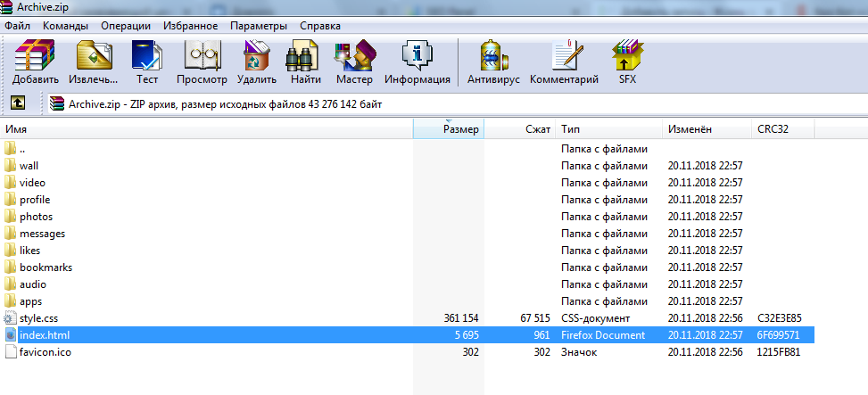
Task: Click the profile folder icon
Action: click(x=10, y=199)
